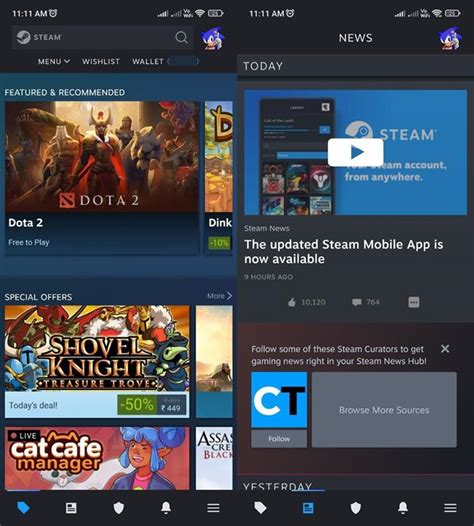Tap the Sonic profile avatar on store screen
Screen dimensions: 474x526
point(213,38)
